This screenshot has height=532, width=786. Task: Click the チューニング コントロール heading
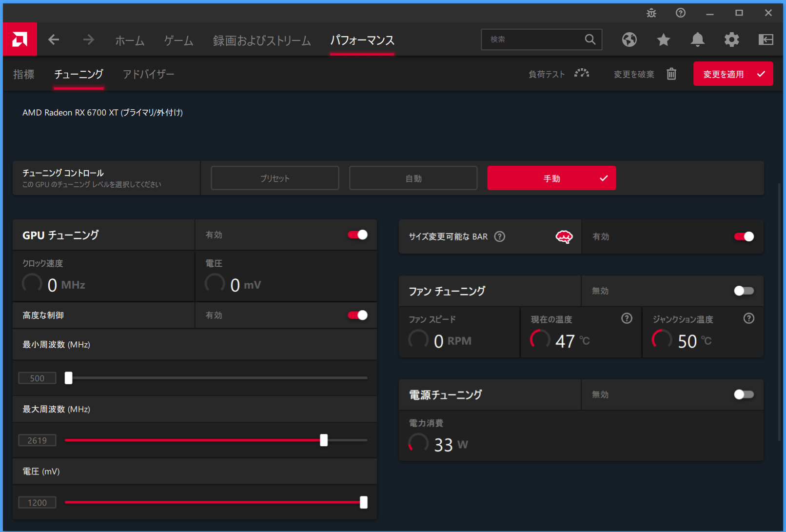[x=63, y=173]
